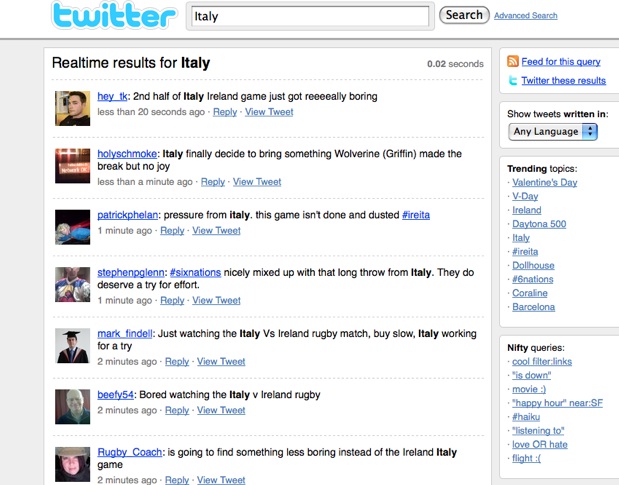Click the Twitter logo
Screen dimensions: 619x485
coord(114,16)
